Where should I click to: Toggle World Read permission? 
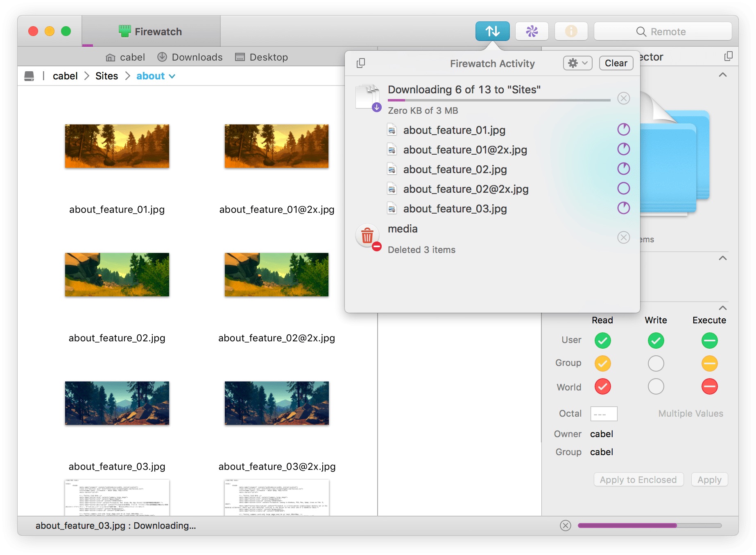coord(602,386)
